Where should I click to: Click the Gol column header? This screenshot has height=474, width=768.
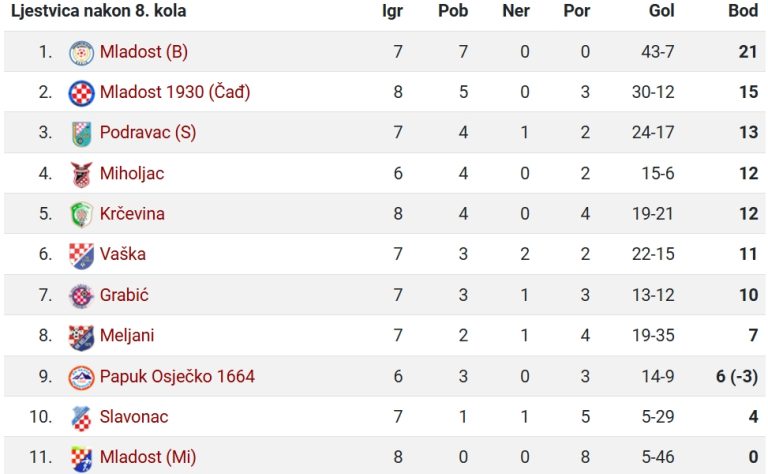[662, 11]
